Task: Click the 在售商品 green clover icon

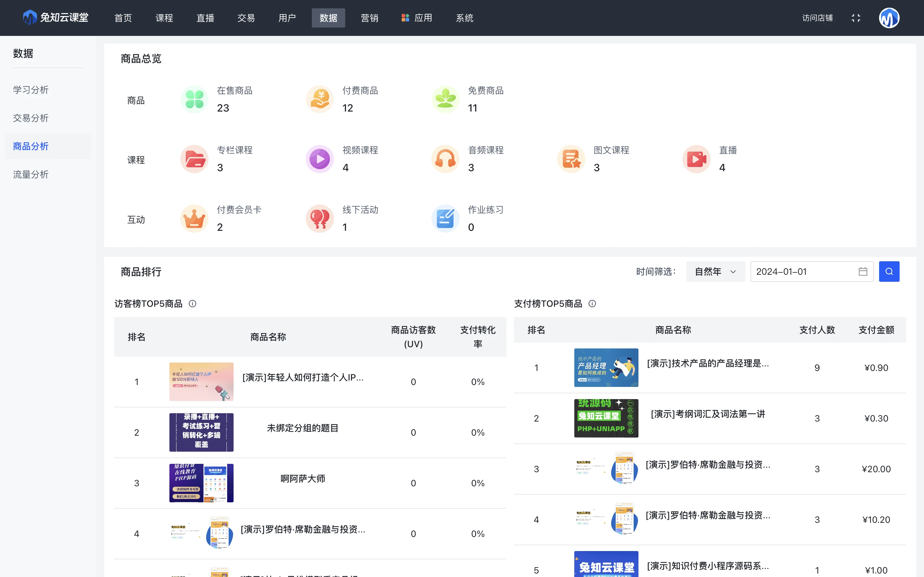Action: (194, 100)
